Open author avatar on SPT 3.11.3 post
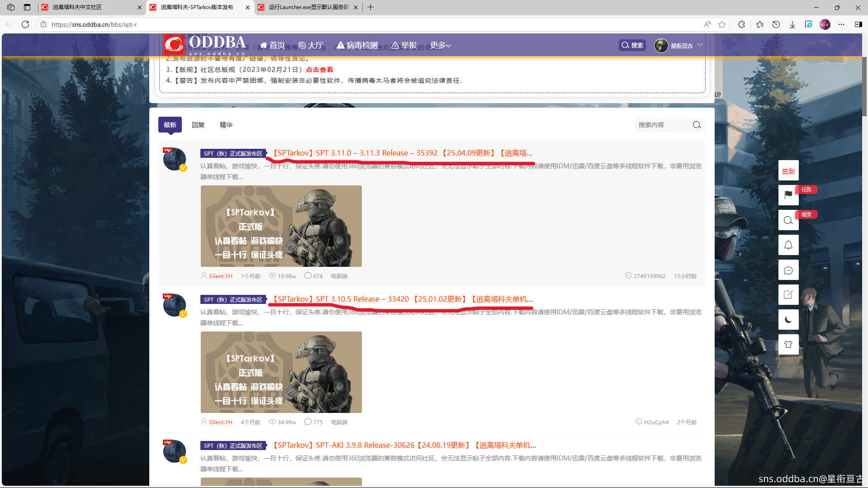 [x=175, y=159]
